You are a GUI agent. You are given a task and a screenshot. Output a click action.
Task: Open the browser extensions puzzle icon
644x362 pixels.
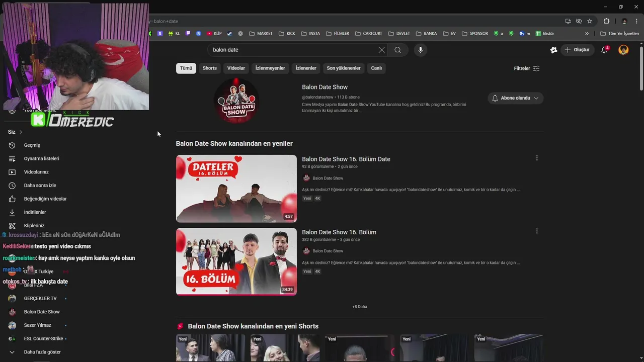607,21
